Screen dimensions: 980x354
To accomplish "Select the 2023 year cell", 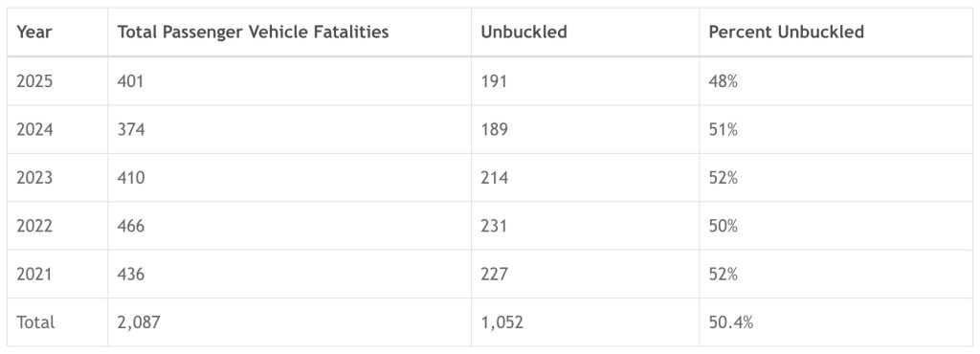I will (x=34, y=178).
